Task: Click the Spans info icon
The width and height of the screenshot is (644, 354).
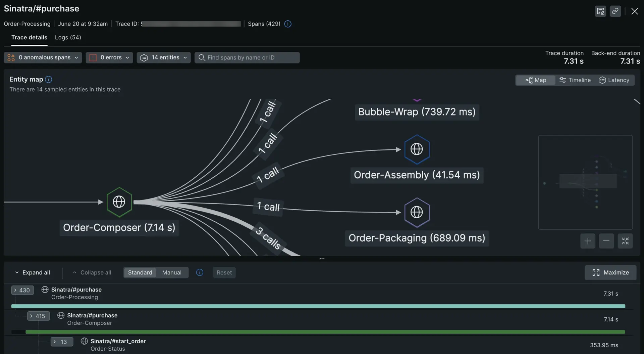Action: [288, 24]
